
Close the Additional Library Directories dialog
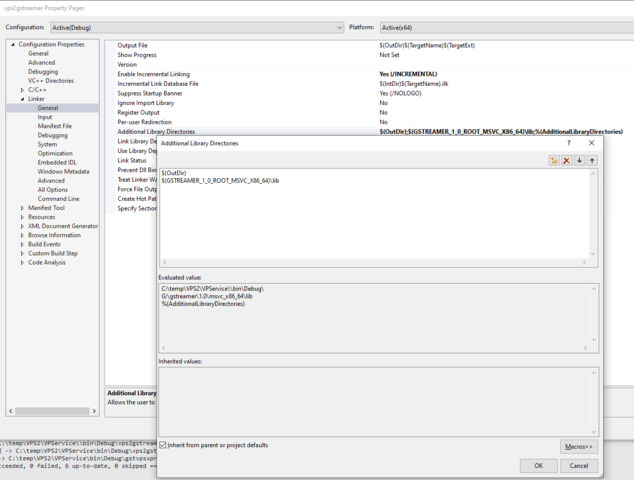coord(591,143)
